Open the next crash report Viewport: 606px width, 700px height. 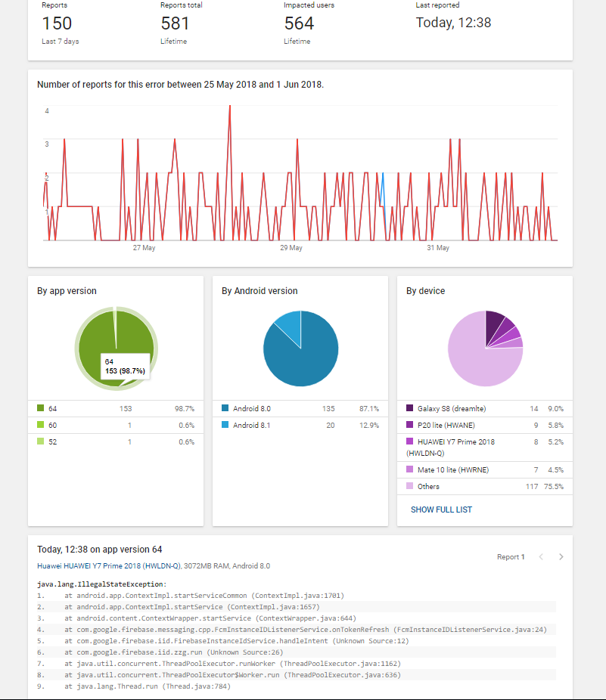pos(561,556)
